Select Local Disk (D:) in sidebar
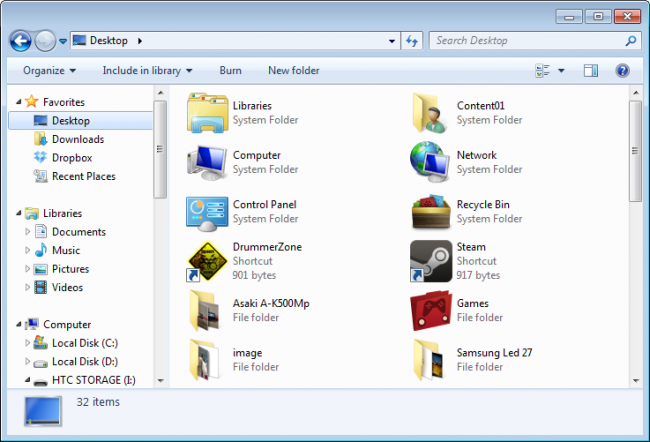The width and height of the screenshot is (650, 442). tap(85, 362)
